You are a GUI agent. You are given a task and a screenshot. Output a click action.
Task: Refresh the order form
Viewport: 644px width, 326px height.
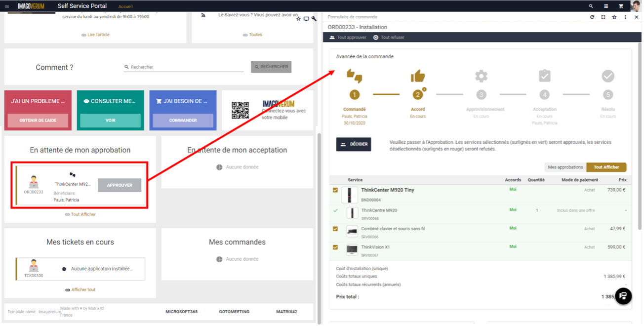[x=592, y=17]
